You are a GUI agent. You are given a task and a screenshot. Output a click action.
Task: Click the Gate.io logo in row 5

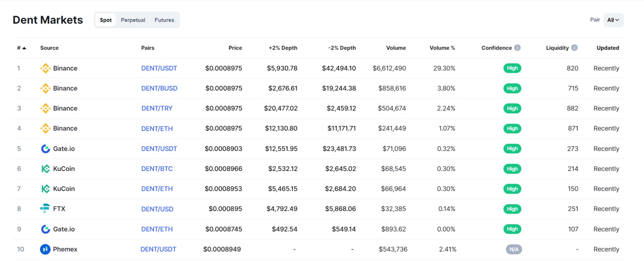pos(45,149)
